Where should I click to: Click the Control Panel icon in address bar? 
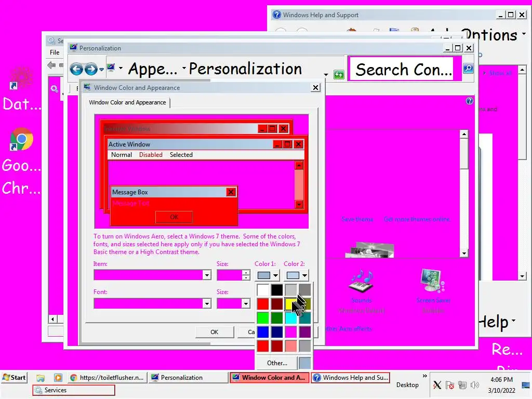pos(111,68)
